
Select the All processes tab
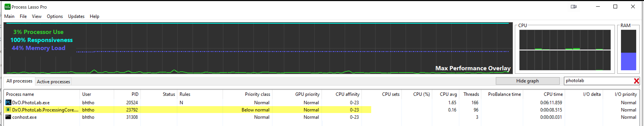[19, 81]
